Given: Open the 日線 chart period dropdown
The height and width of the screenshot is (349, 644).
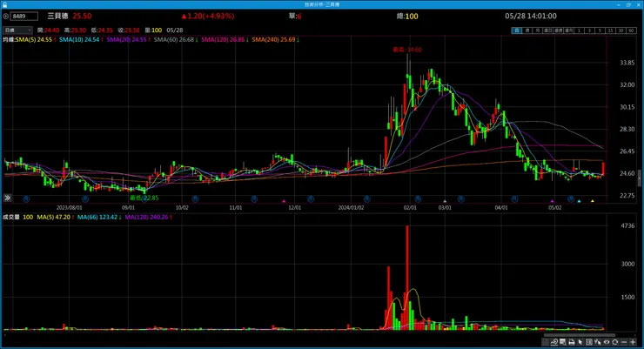Looking at the screenshot, I should [17, 30].
